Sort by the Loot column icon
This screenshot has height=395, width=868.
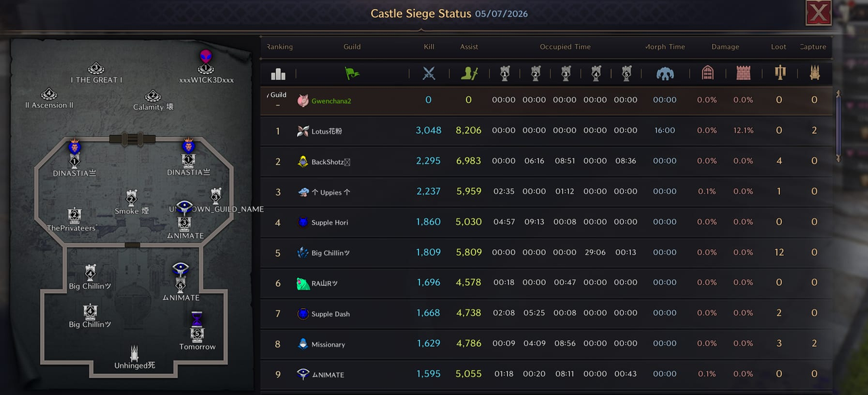780,73
